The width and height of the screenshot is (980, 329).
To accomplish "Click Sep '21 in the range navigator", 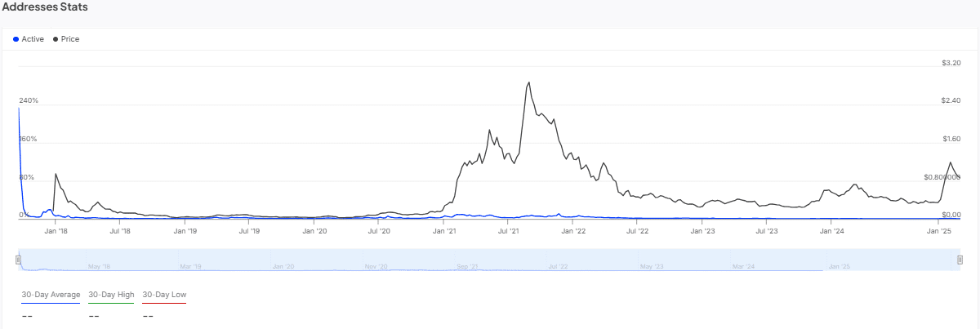I will pos(468,266).
